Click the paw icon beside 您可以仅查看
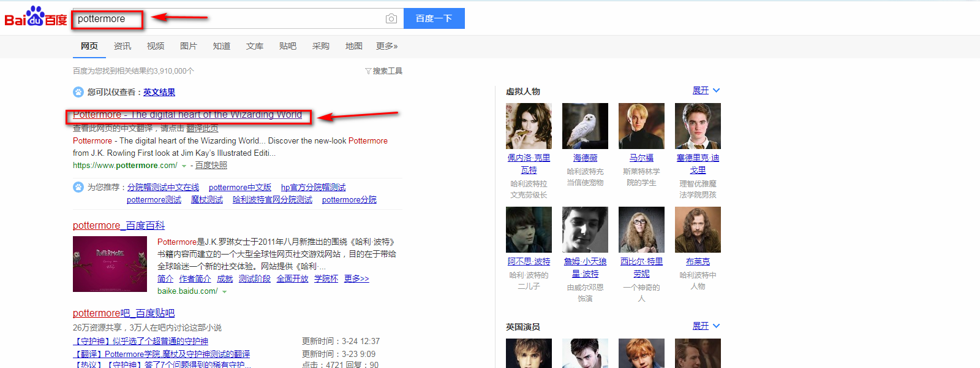Viewport: 980px width, 368px height. 78,92
